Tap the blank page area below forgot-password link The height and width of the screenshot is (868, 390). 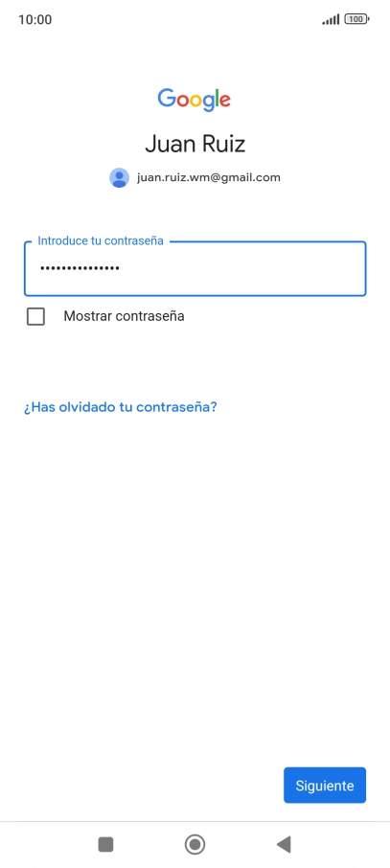click(x=195, y=582)
